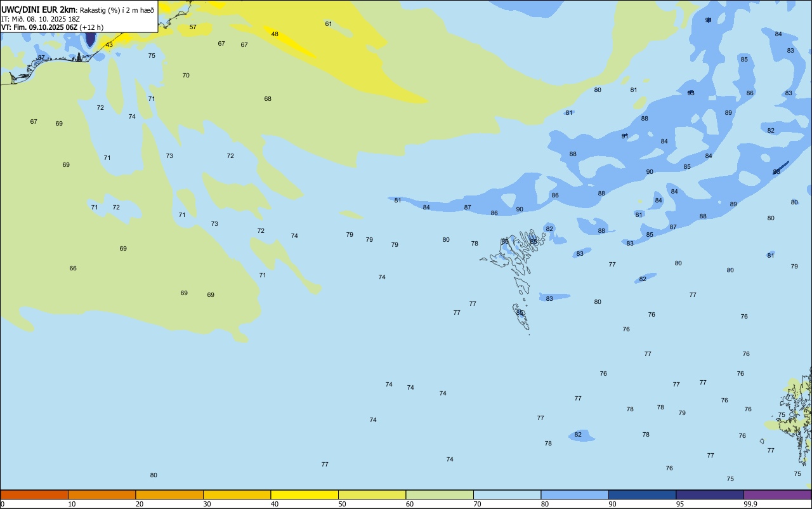Click the 'IT: Mið. 08. 10. 2025 18Z' line

point(40,19)
